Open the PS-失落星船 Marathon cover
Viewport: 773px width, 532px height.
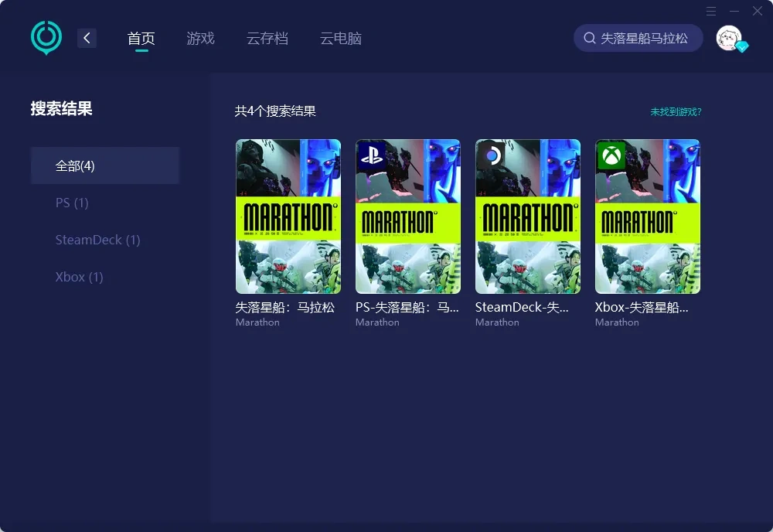[x=407, y=217]
